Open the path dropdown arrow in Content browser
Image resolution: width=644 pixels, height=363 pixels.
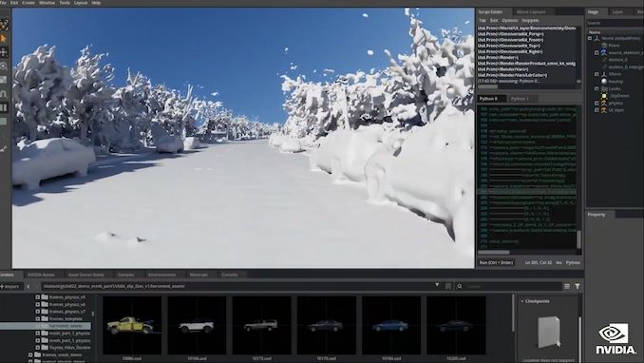437,285
